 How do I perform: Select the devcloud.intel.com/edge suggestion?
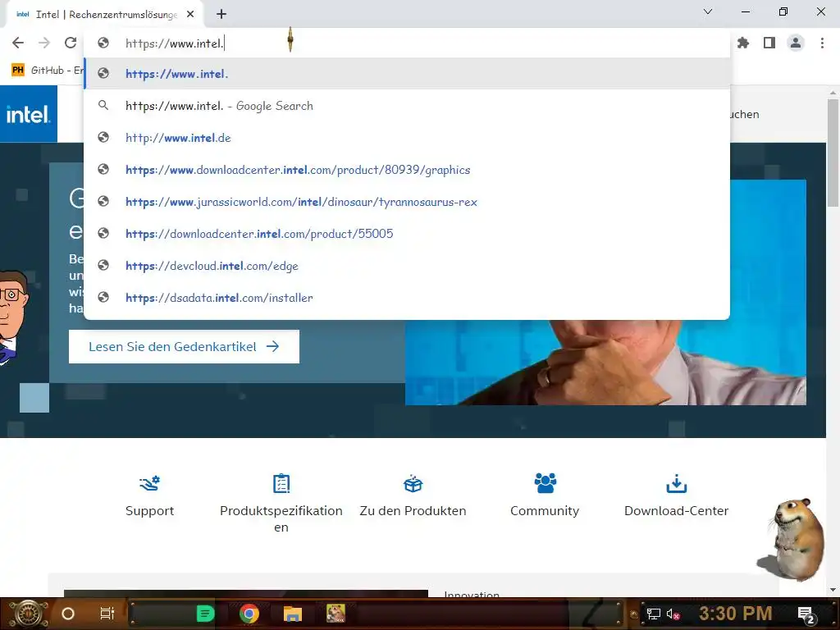coord(407,266)
